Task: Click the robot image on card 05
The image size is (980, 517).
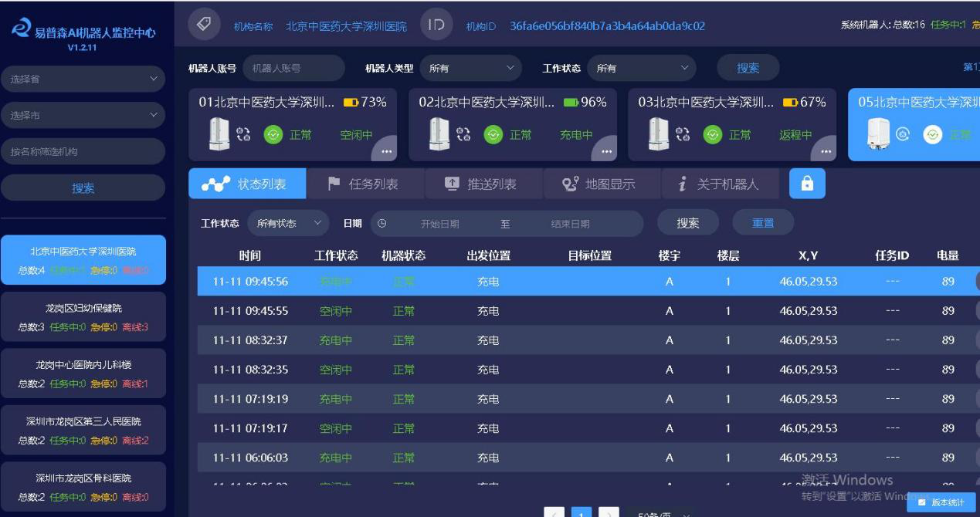Action: pyautogui.click(x=879, y=134)
